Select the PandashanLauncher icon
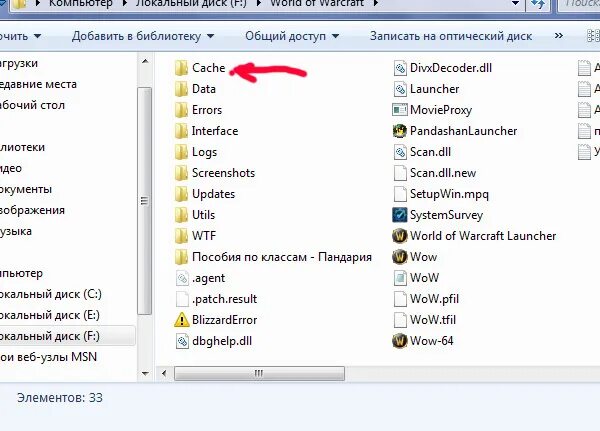 pos(399,131)
